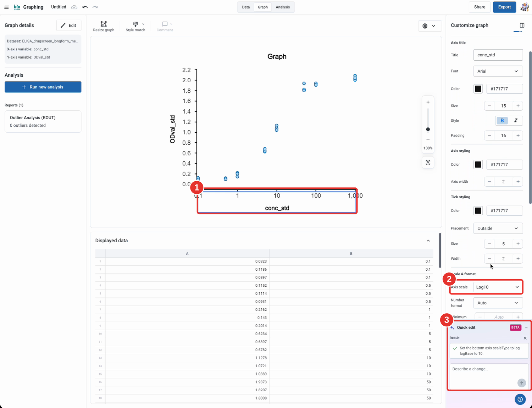Toggle italic axis title style
532x408 pixels.
516,121
